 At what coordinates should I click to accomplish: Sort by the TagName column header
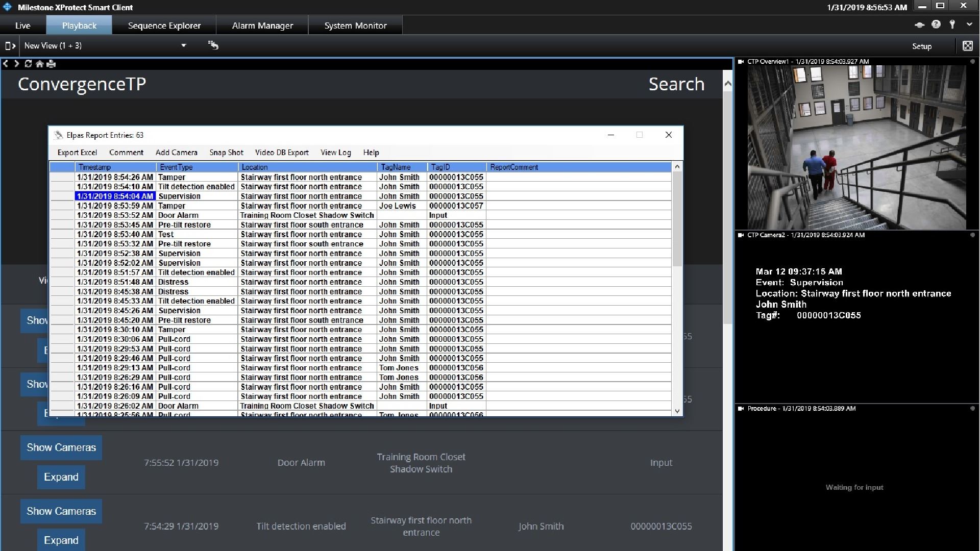pos(402,167)
